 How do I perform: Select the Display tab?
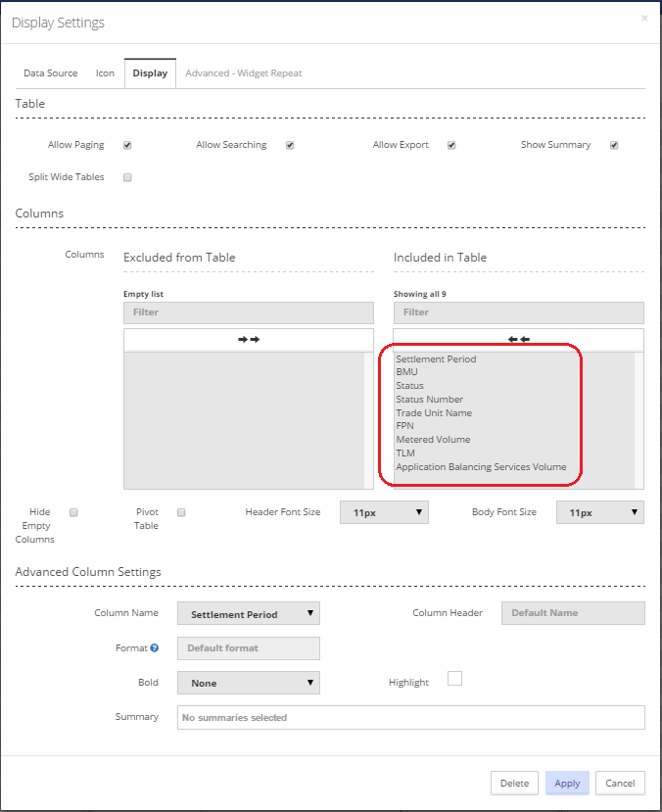point(150,73)
